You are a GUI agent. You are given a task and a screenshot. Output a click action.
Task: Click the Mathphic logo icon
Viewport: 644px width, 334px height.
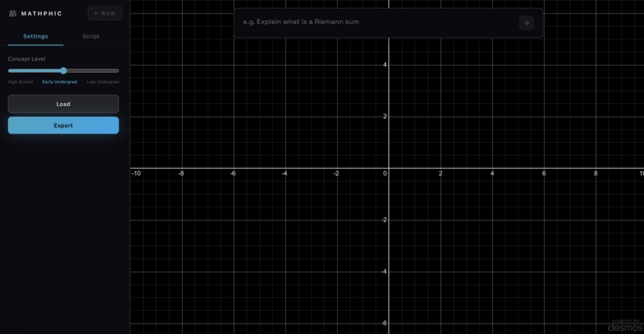[13, 14]
